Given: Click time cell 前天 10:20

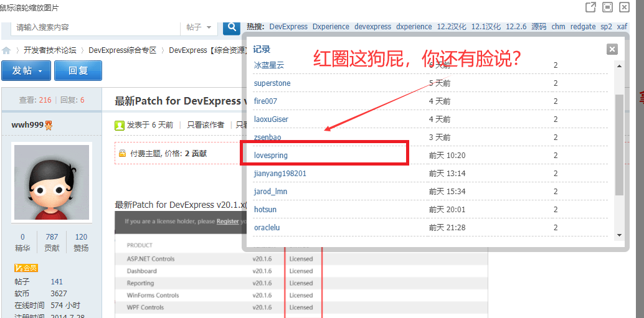Looking at the screenshot, I should tap(447, 156).
